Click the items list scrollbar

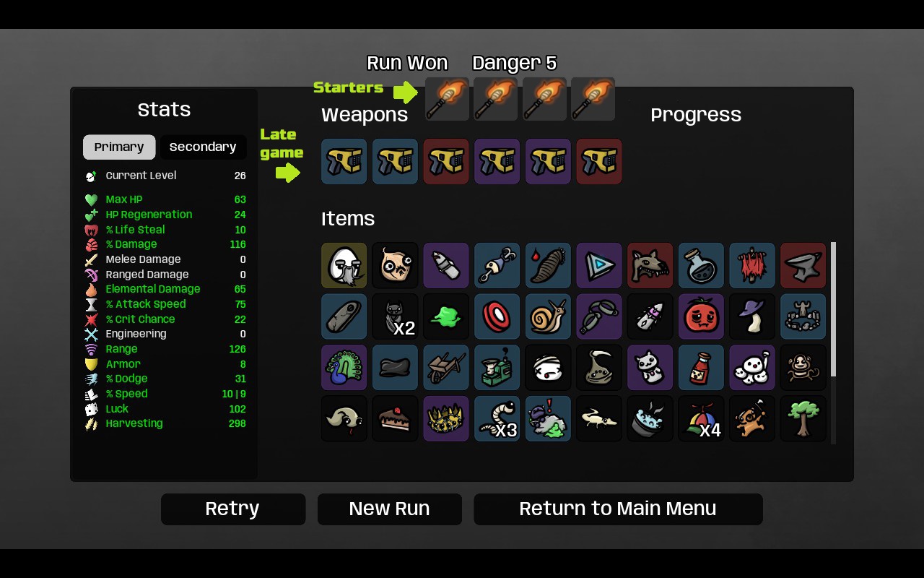(834, 309)
